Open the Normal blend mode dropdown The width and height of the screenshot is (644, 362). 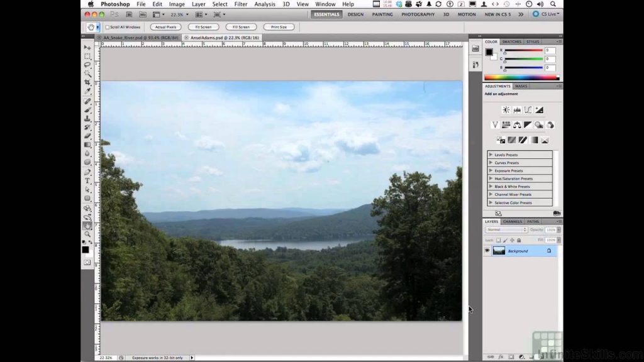[x=507, y=230]
